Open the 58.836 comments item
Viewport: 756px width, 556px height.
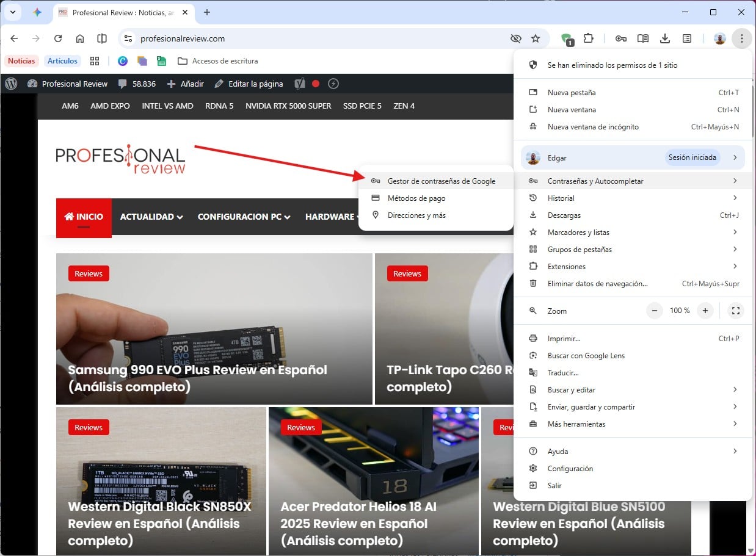pos(137,84)
